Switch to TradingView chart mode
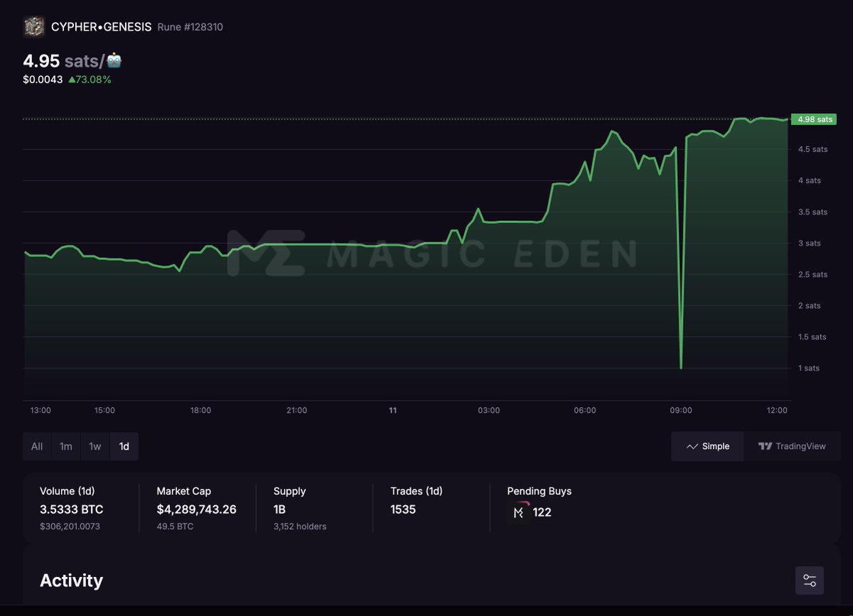Viewport: 853px width, 616px height. [792, 446]
